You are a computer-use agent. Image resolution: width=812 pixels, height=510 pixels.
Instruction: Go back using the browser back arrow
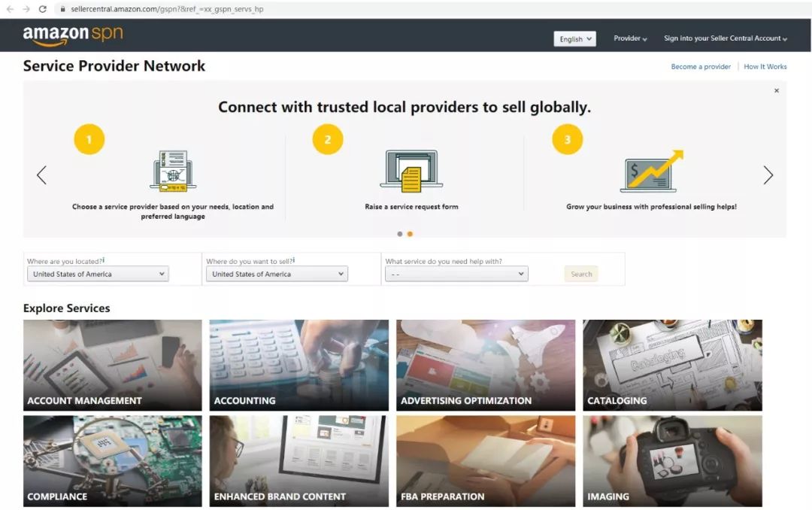pos(10,9)
